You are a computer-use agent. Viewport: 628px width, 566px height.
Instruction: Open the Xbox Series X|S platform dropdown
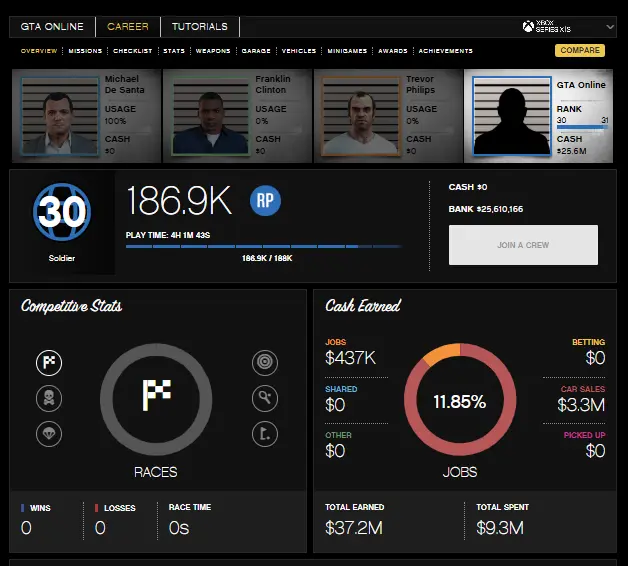pos(568,27)
